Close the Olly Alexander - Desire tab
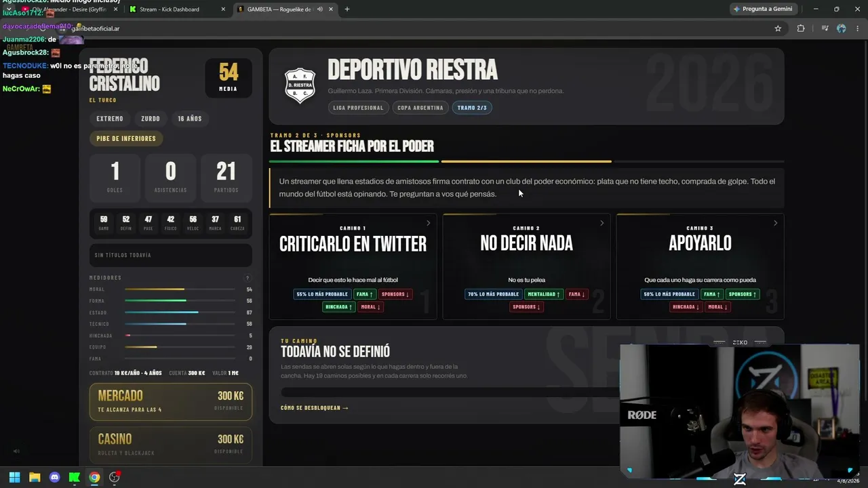Screen dimensions: 868x488 [x=116, y=9]
